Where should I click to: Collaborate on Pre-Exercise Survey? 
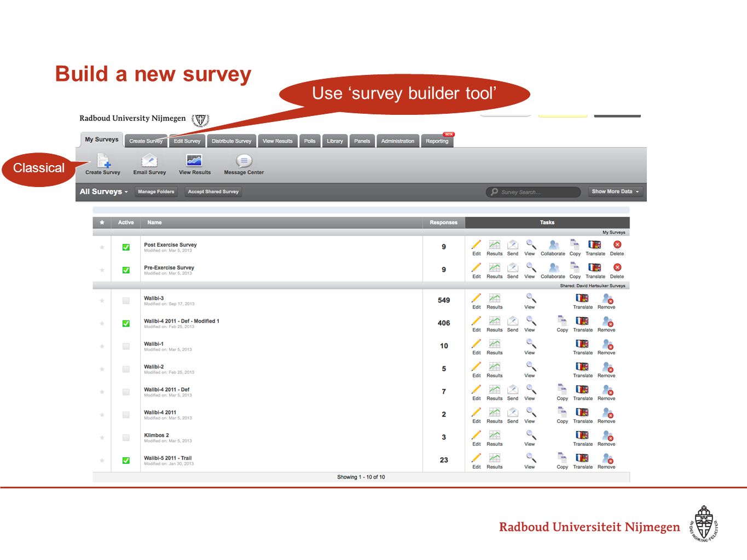553,268
